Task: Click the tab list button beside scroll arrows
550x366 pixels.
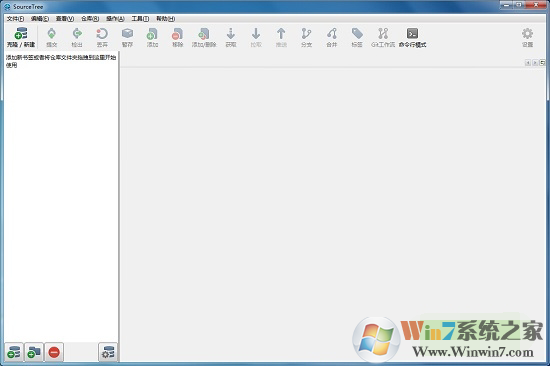Action: 542,62
